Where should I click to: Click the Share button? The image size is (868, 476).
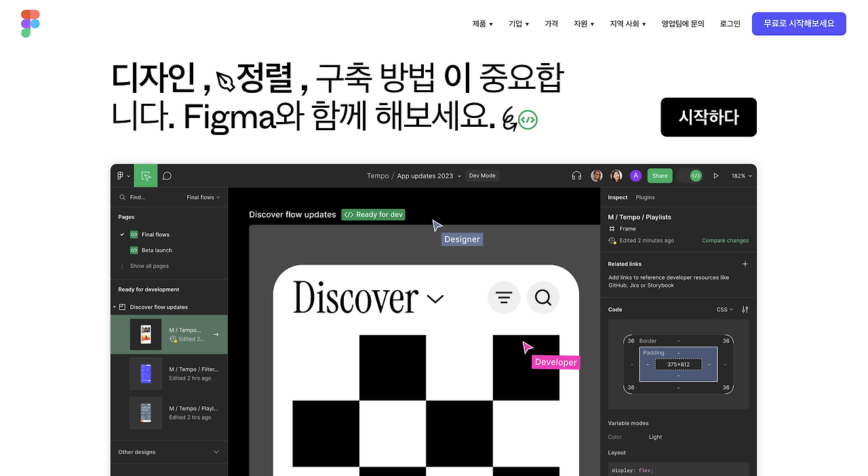click(x=659, y=175)
